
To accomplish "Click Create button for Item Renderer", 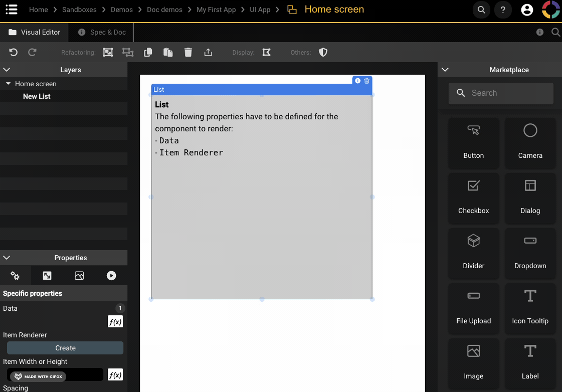I will point(65,348).
